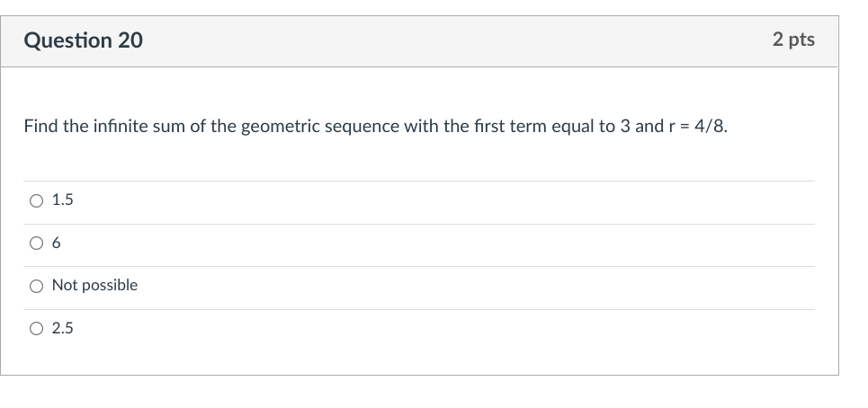Click the "2.5" answer label text

click(x=63, y=329)
